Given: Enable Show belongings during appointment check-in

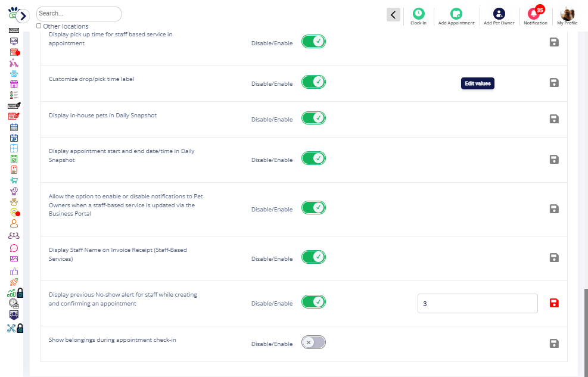Looking at the screenshot, I should 313,342.
